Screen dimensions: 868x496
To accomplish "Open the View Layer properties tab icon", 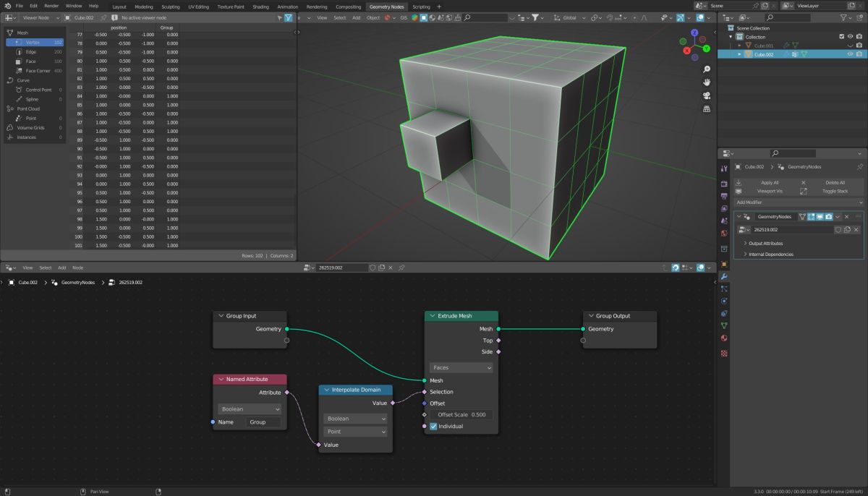I will pyautogui.click(x=724, y=208).
